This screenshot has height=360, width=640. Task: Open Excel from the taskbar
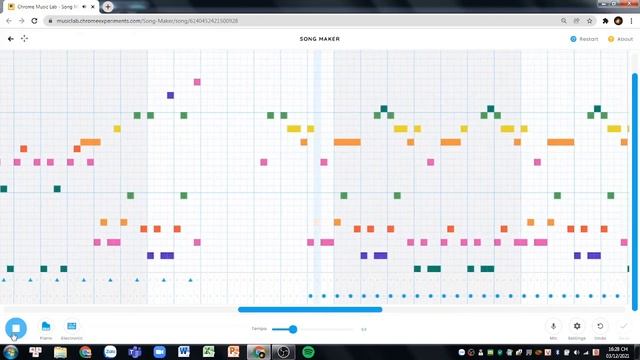click(209, 352)
